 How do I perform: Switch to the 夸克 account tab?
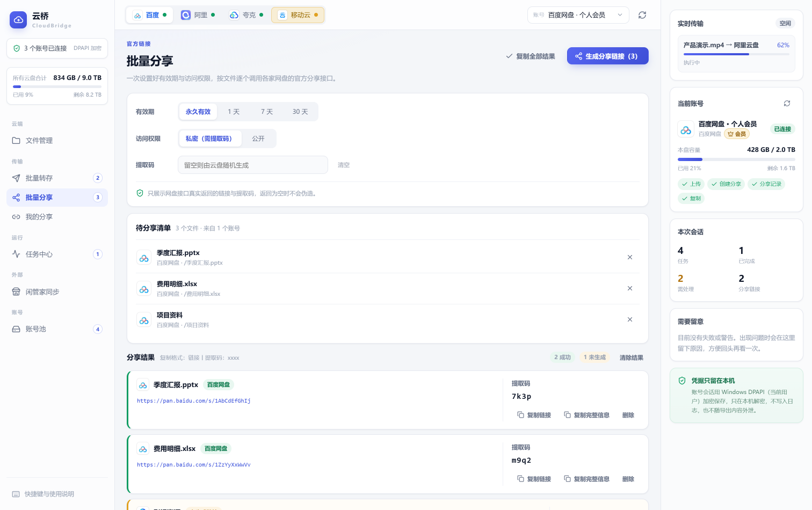tap(247, 15)
